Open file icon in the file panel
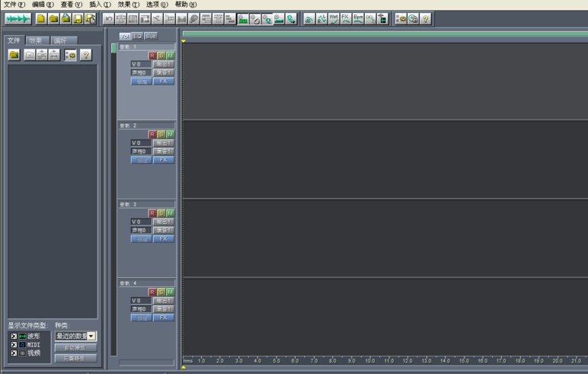Screen dimensions: 588x374 pos(14,55)
